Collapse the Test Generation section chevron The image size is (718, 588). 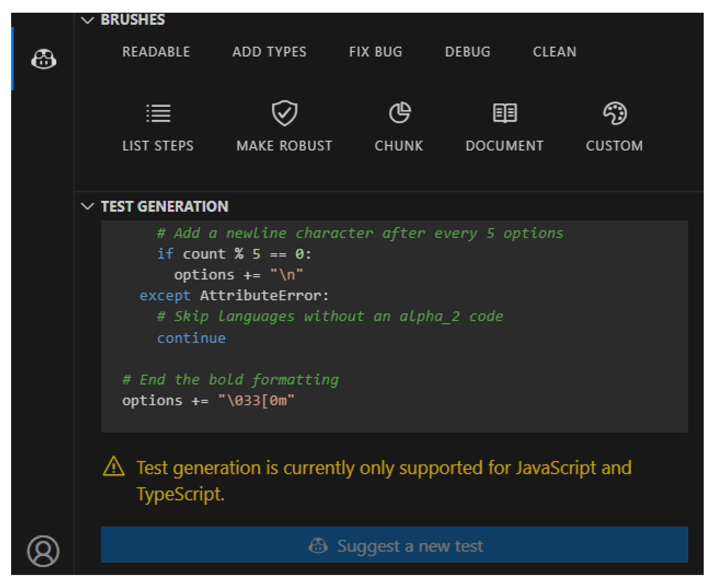[x=87, y=206]
